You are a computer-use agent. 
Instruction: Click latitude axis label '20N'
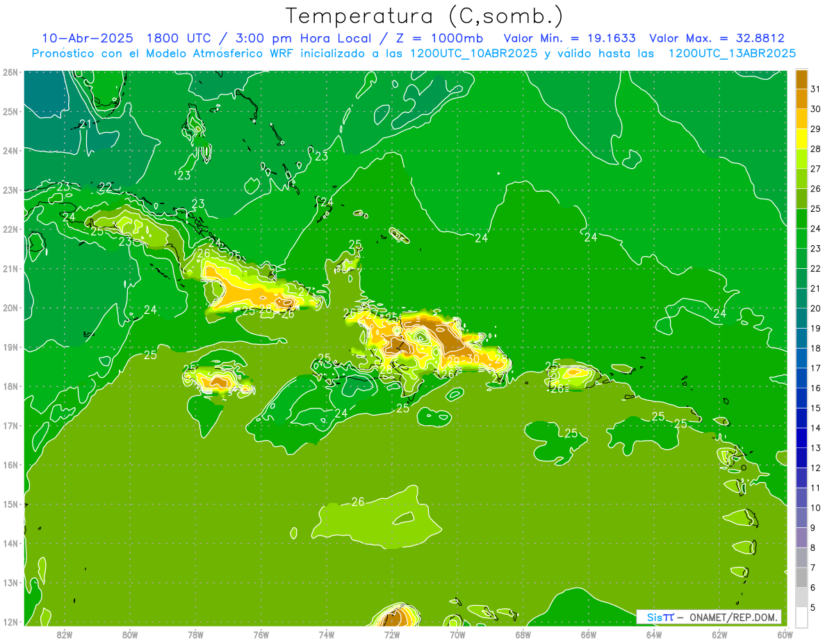tap(10, 308)
